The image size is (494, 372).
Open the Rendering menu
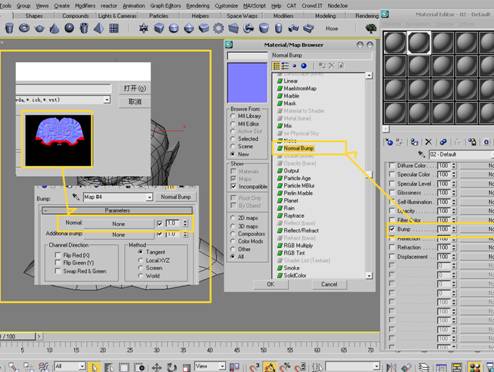point(198,6)
